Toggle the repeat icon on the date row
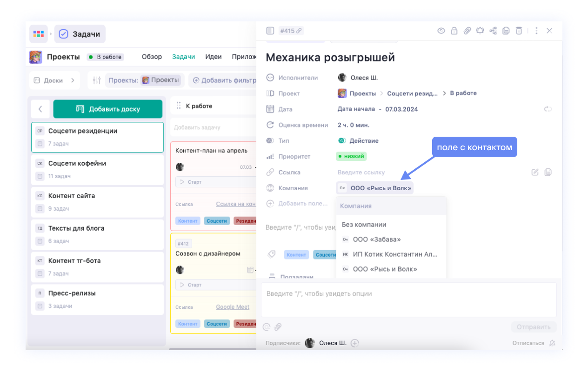This screenshot has width=588, height=372. tap(548, 109)
